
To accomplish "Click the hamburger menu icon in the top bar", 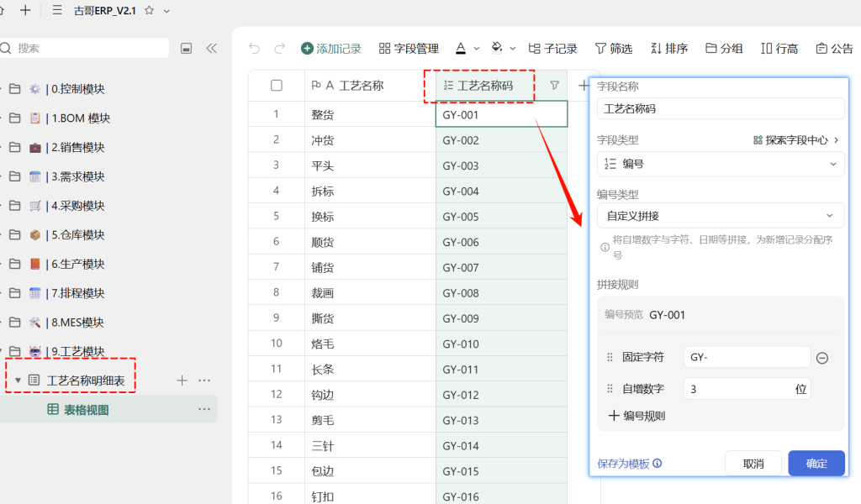I will [57, 10].
